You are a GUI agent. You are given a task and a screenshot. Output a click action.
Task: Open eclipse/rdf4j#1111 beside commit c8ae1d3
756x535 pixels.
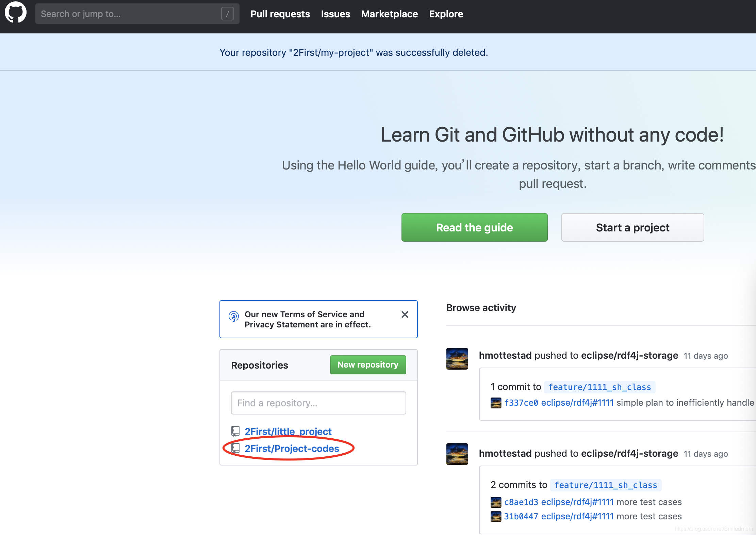[x=577, y=502]
